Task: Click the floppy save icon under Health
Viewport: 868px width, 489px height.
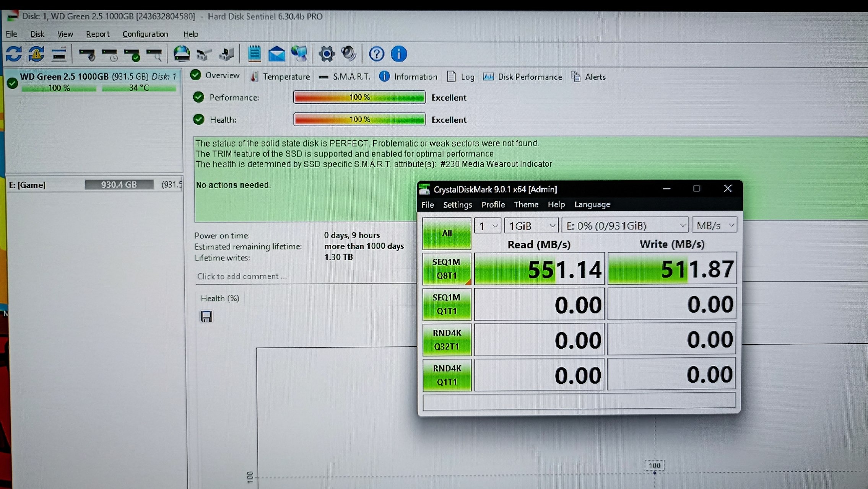Action: point(206,316)
